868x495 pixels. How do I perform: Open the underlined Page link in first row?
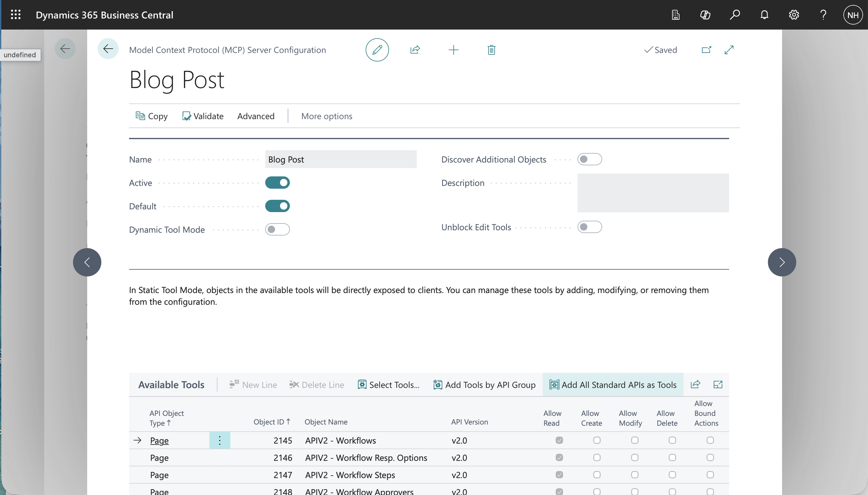pos(159,440)
